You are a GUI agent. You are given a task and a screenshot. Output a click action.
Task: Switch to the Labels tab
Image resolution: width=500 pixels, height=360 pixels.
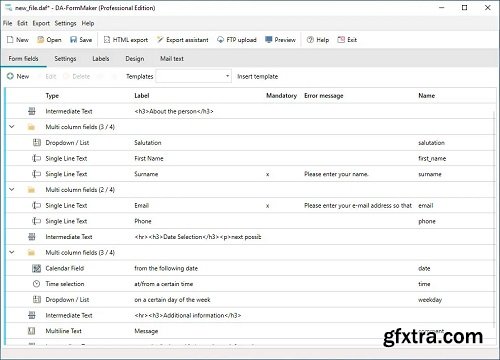click(101, 59)
